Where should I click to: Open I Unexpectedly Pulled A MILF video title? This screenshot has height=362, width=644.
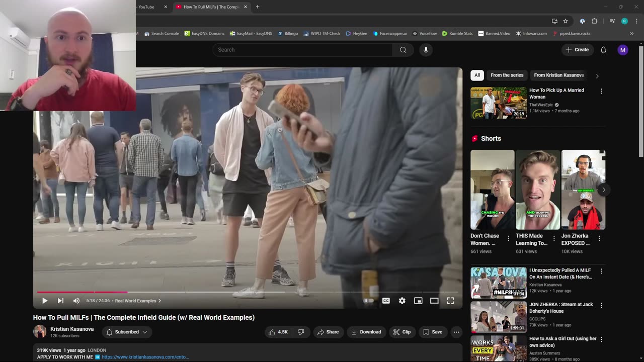[x=560, y=274]
